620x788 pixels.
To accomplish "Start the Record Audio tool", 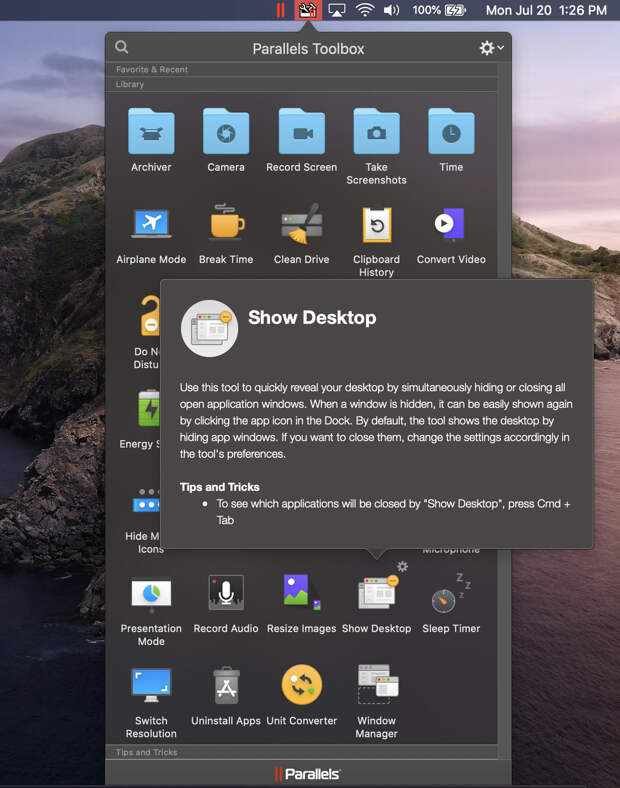I will click(226, 595).
